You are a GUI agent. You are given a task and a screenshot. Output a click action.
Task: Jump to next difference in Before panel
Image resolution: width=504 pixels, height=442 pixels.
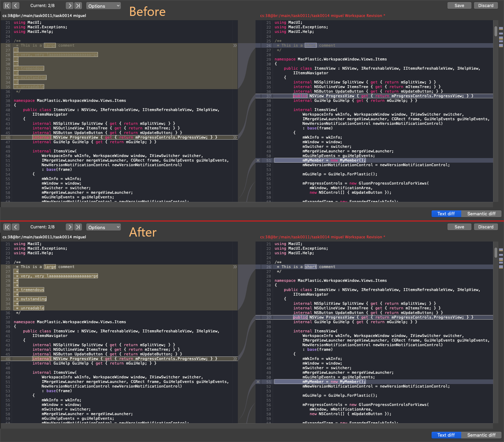click(x=70, y=6)
